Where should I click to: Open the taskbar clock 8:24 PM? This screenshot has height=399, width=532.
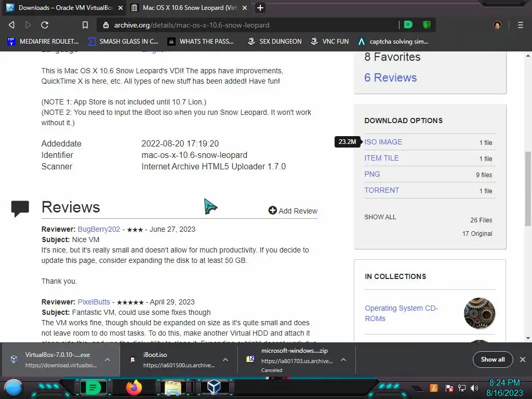point(504,388)
